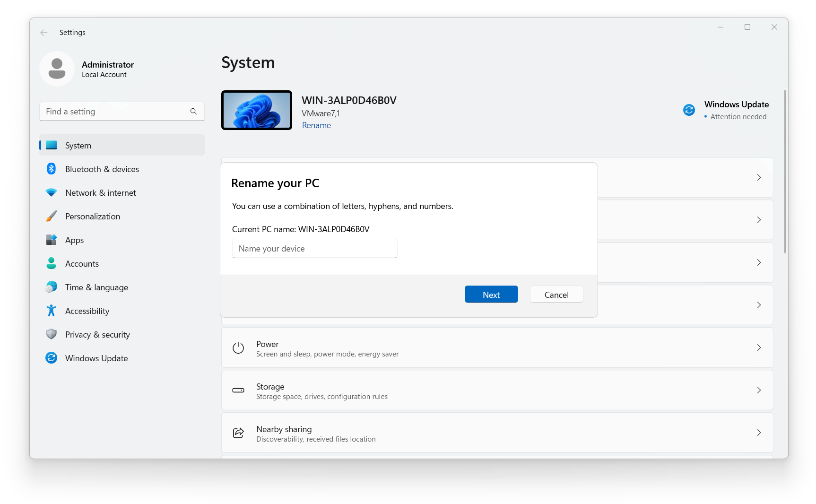This screenshot has width=816, height=504.
Task: Expand the Nearby sharing chevron
Action: [x=759, y=433]
